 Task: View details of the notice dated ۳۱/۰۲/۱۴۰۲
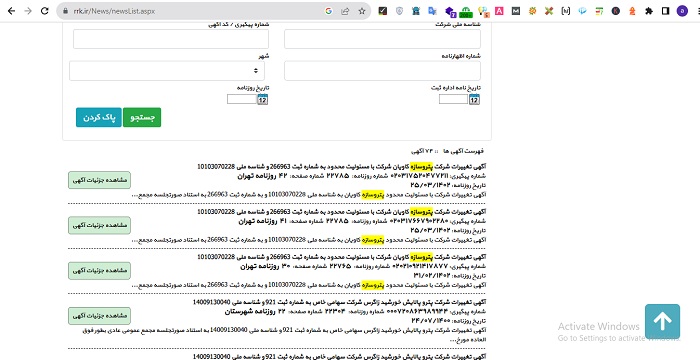click(100, 271)
